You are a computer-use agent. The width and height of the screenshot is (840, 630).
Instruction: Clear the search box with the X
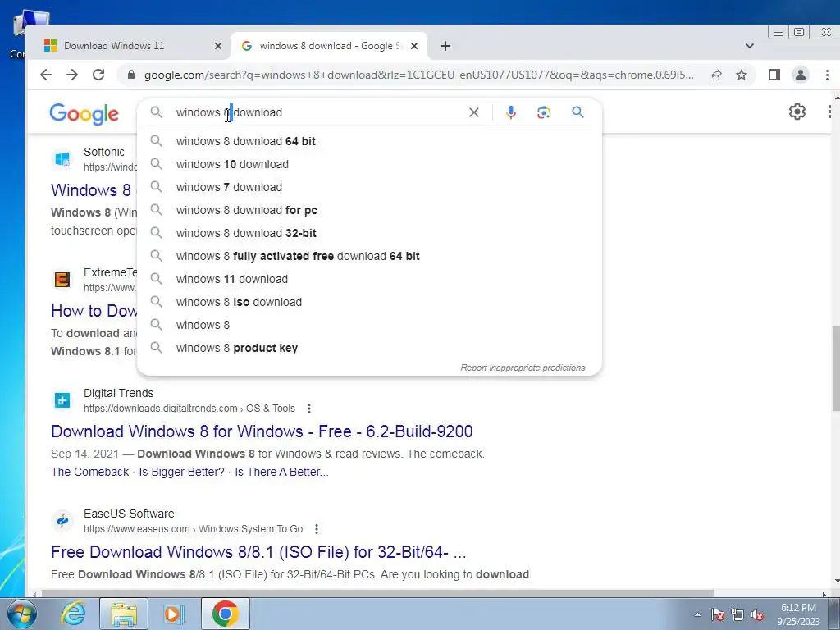pos(474,112)
